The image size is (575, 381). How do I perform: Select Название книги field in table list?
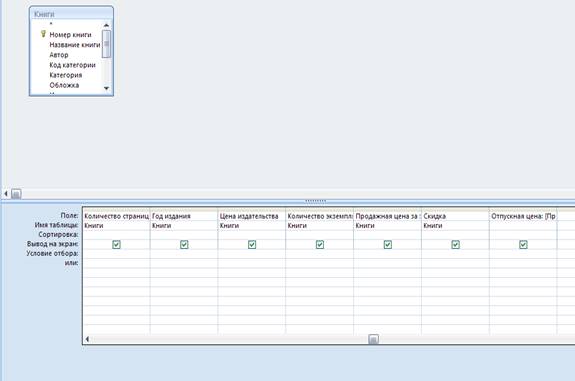75,45
